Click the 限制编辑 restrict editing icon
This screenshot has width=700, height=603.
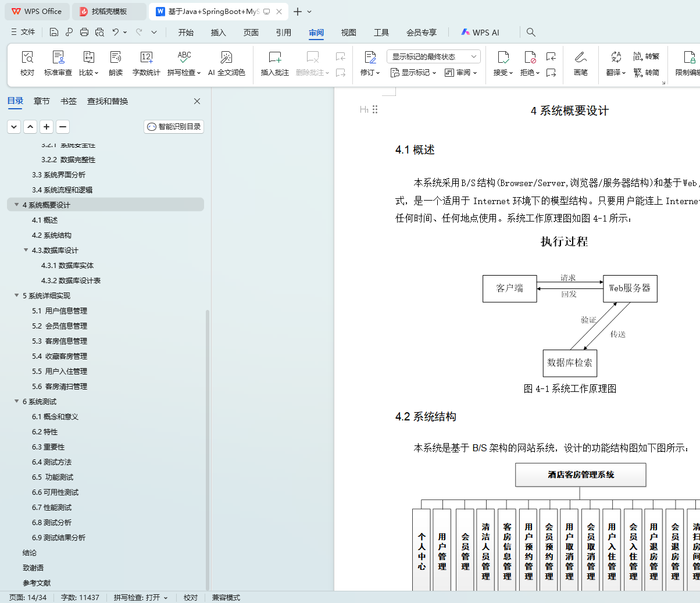(688, 63)
